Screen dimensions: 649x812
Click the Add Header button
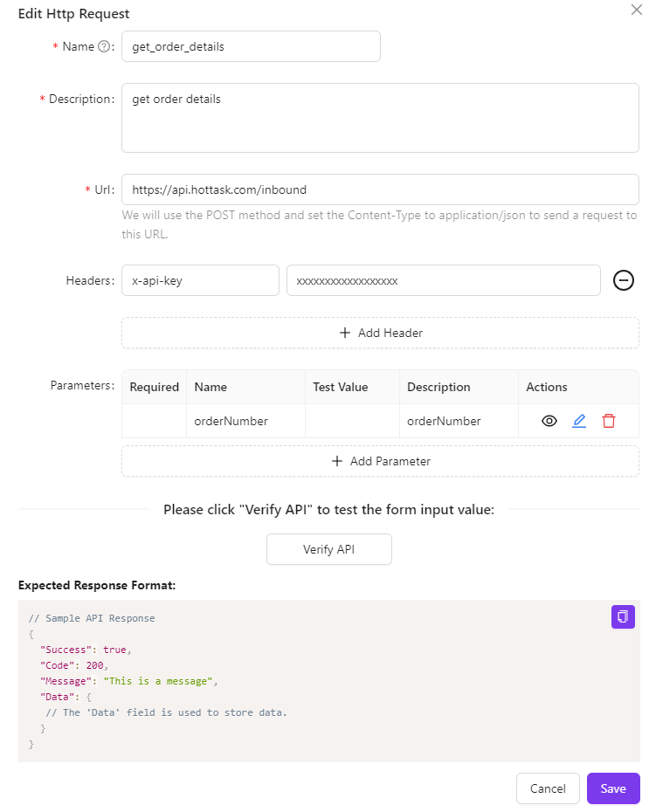point(380,333)
